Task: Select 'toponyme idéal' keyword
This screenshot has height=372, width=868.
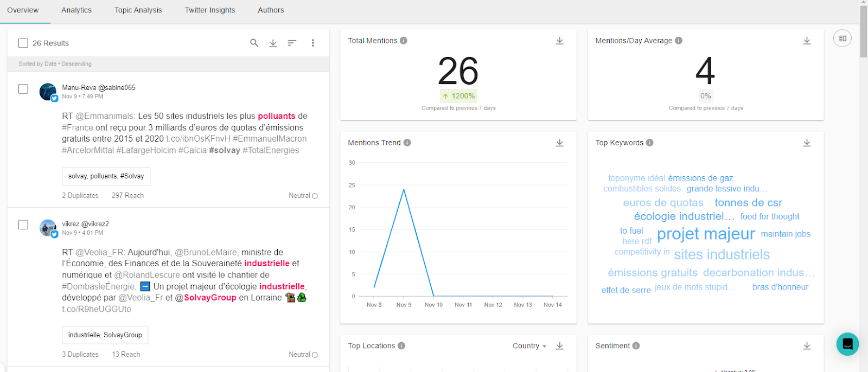Action: 636,178
